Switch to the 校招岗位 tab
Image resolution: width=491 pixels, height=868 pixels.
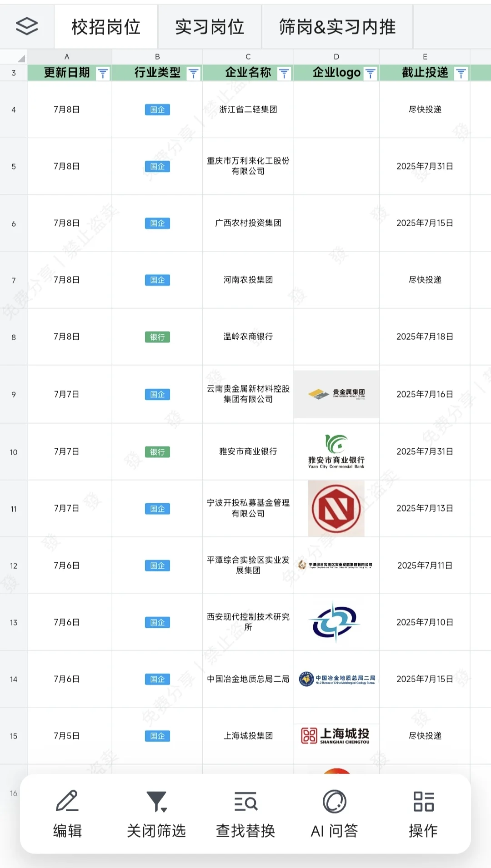106,27
